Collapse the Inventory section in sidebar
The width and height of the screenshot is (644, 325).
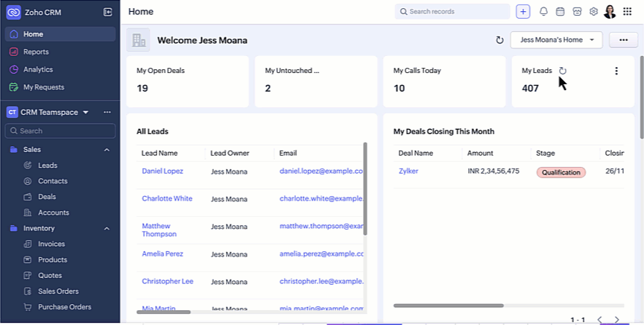point(107,228)
